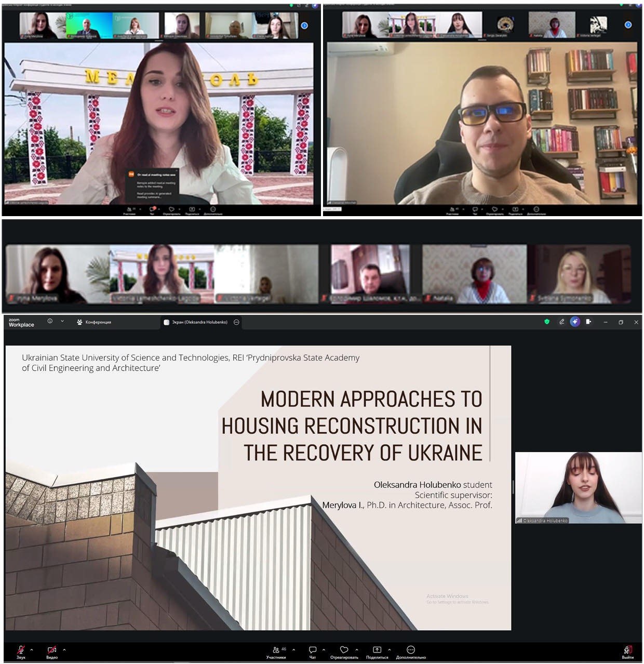644x664 pixels.
Task: Open the annotation pencil tool in top bar
Action: [561, 322]
